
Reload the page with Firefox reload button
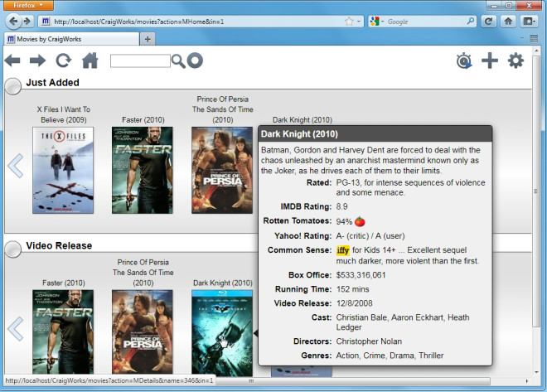tap(488, 22)
